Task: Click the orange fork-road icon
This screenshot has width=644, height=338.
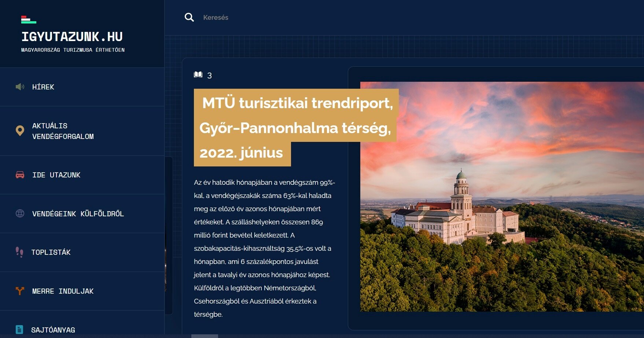Action: coord(20,291)
